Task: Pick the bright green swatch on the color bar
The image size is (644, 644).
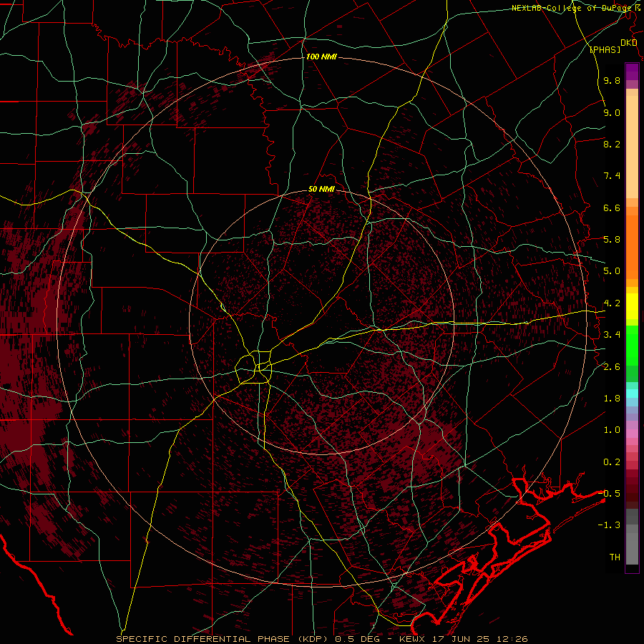Action: click(632, 345)
